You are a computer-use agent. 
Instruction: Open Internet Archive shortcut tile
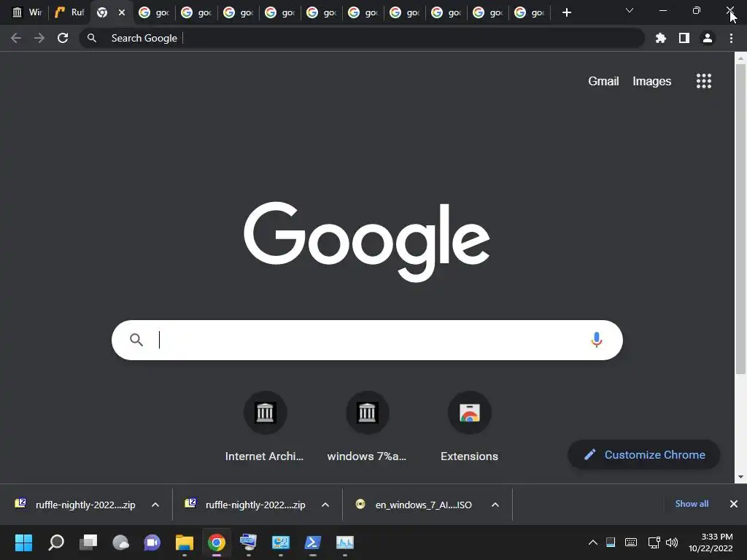(x=265, y=427)
